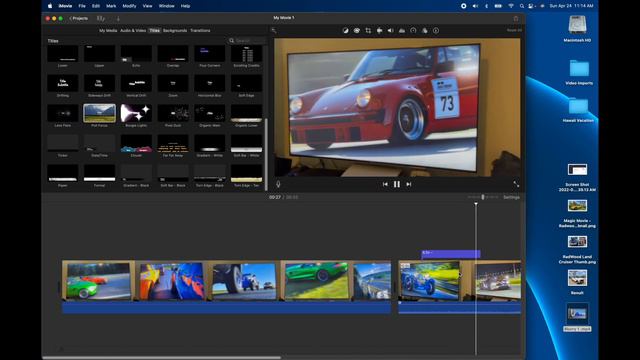
Task: Open the Modify menu
Action: coord(129,6)
